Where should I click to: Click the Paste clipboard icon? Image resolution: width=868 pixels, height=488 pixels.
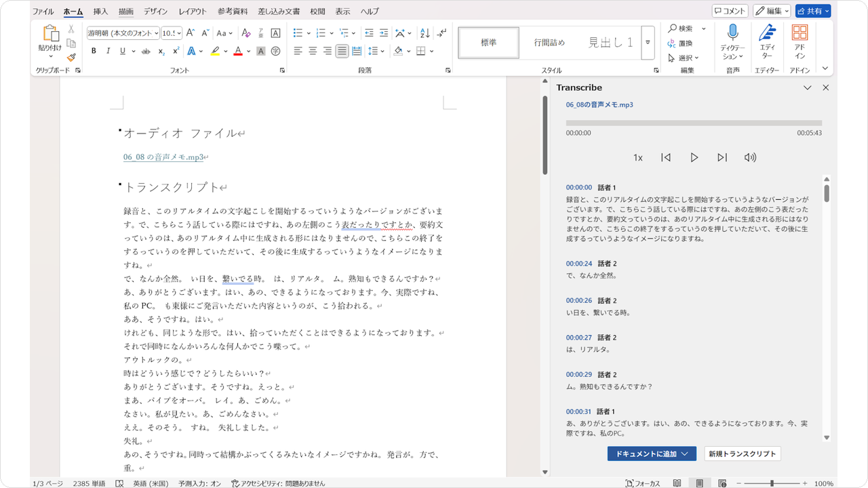click(x=50, y=34)
